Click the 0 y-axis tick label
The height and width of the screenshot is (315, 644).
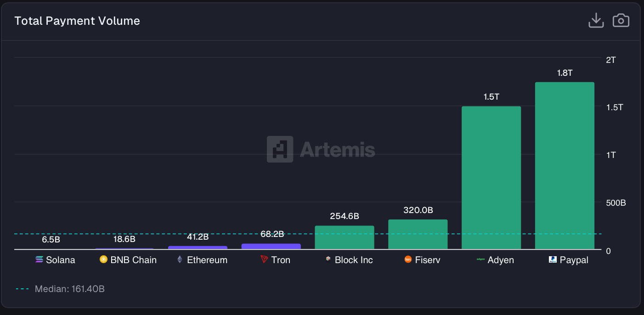[x=608, y=251]
